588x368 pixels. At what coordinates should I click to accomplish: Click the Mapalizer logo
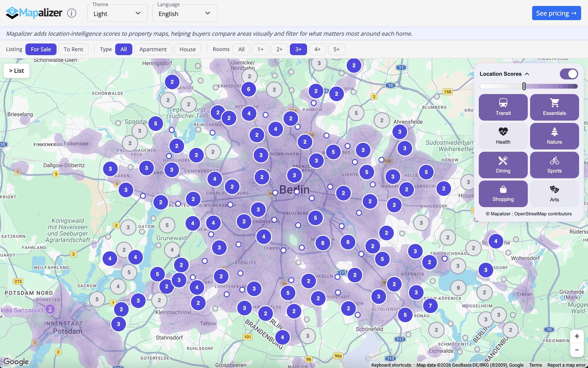tap(34, 13)
